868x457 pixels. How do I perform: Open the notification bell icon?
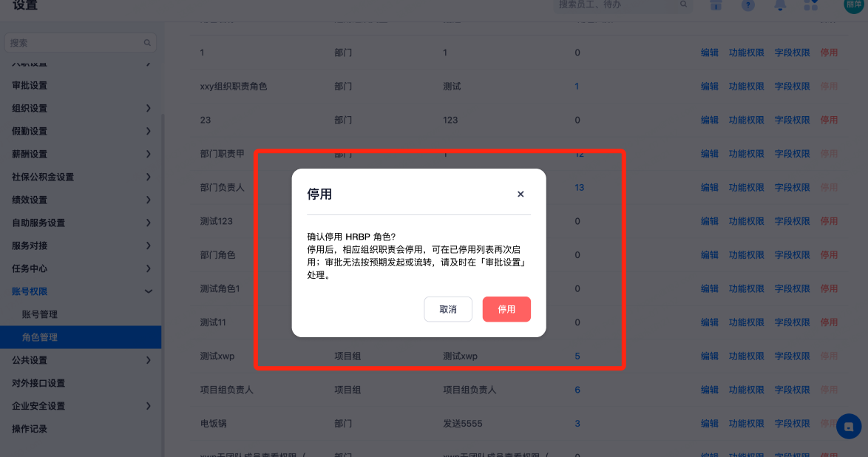click(780, 5)
